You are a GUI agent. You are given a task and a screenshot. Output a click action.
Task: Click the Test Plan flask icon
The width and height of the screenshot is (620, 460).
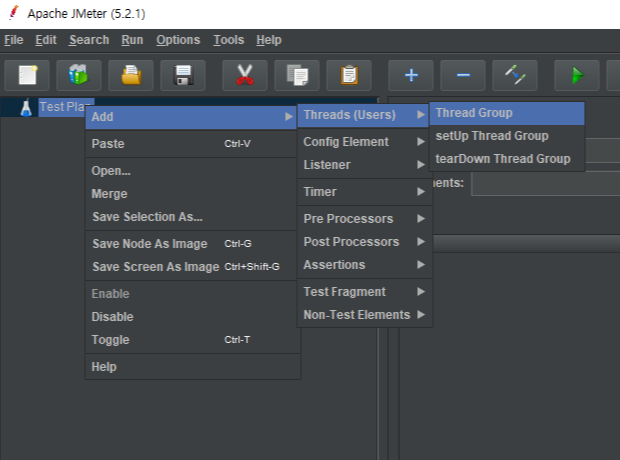coord(26,108)
